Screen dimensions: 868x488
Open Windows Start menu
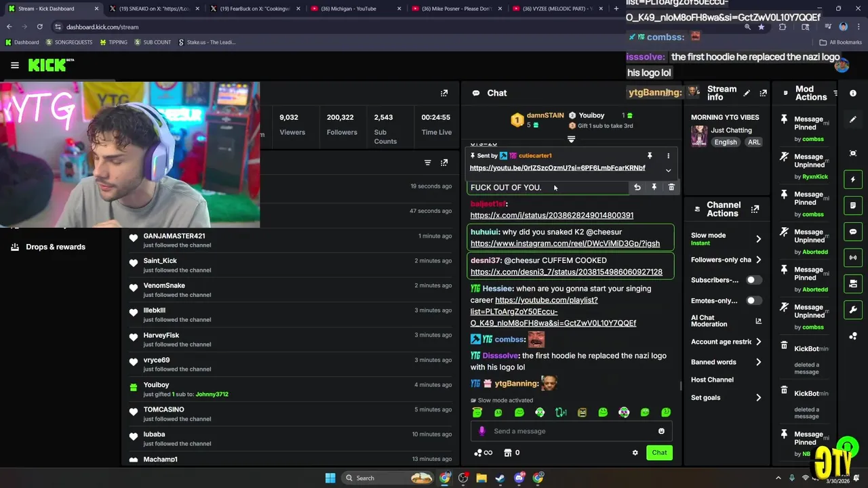point(330,478)
